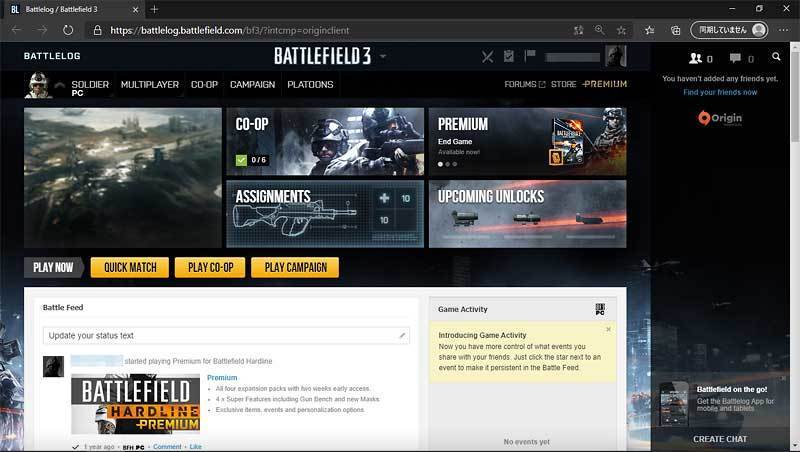The width and height of the screenshot is (800, 452).
Task: Open the favorites list icon in toolbar
Action: coord(649,30)
